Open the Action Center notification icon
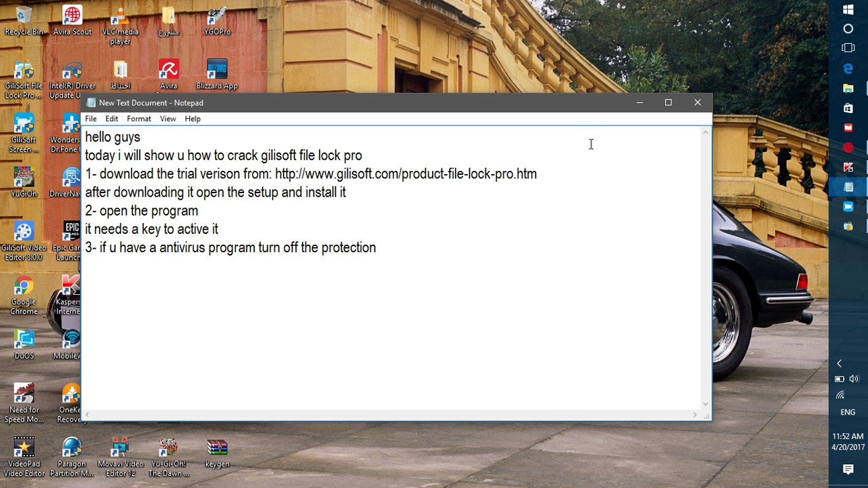Screen dimensions: 868x488 pos(848,469)
